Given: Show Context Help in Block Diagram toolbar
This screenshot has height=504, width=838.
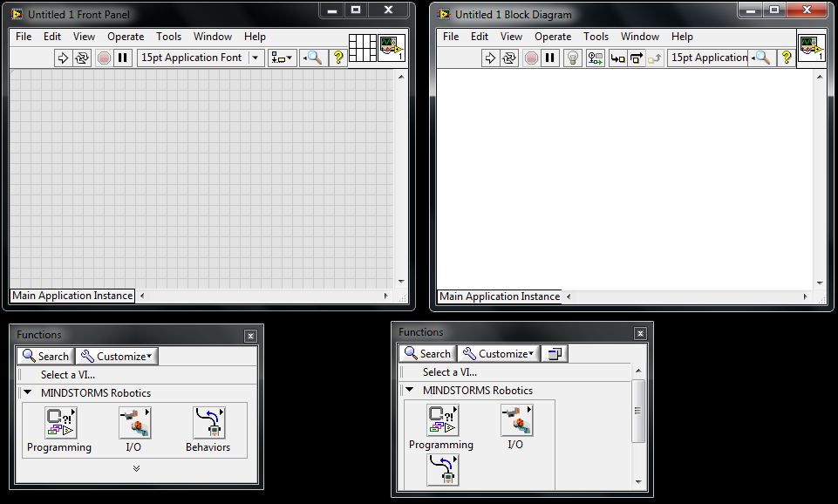Looking at the screenshot, I should coord(787,58).
